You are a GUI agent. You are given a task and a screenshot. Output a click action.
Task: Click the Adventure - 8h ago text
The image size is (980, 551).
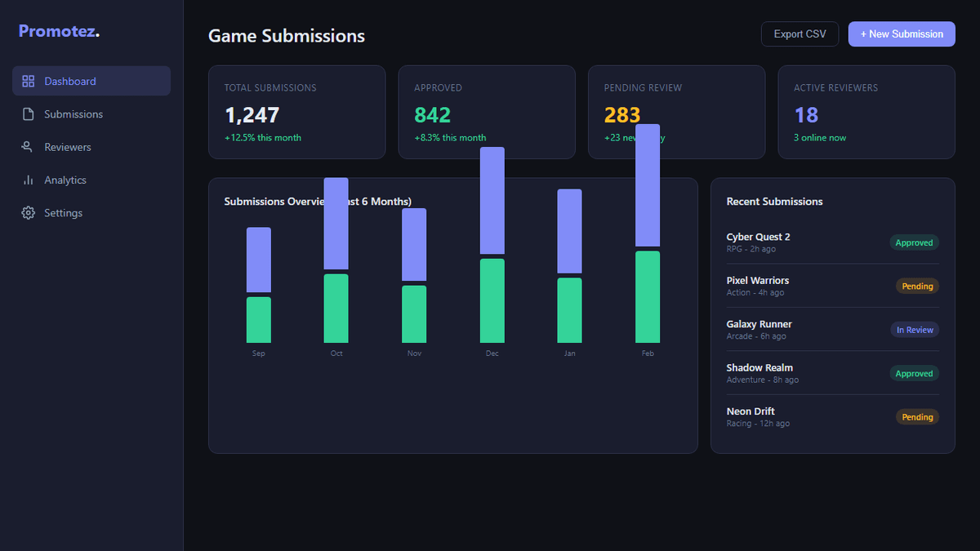(x=763, y=380)
